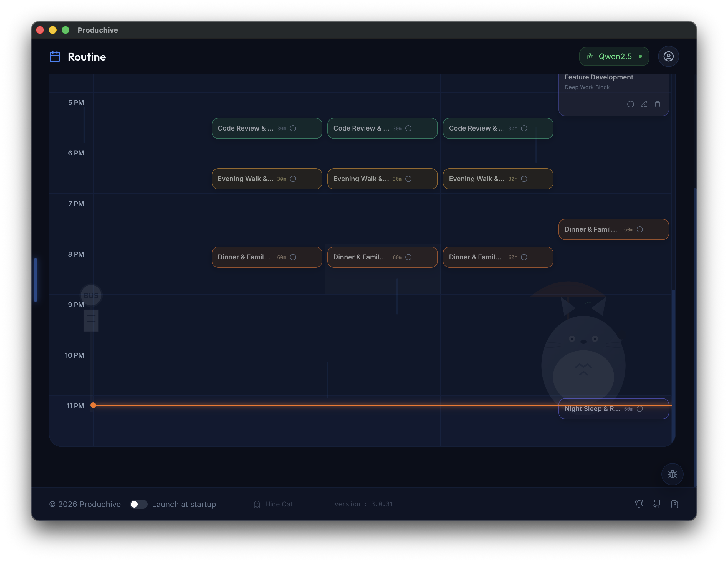Mark Feature Development block complete
728x562 pixels.
pos(630,104)
